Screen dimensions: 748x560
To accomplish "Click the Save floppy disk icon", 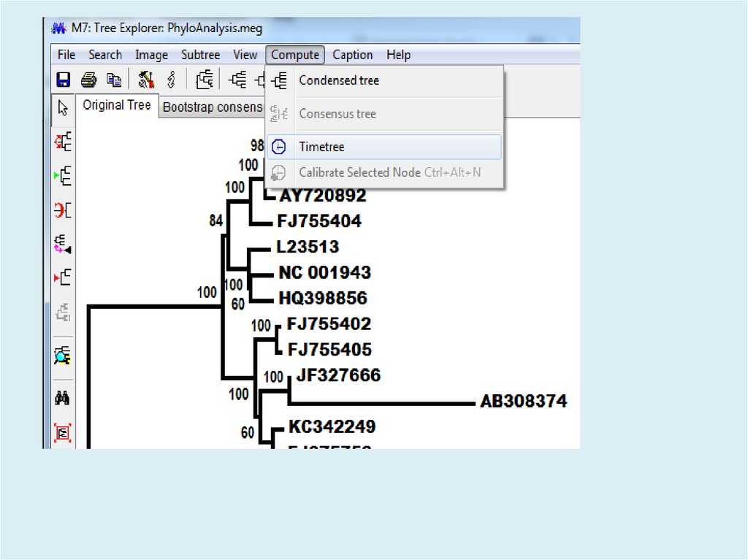I will (x=64, y=80).
